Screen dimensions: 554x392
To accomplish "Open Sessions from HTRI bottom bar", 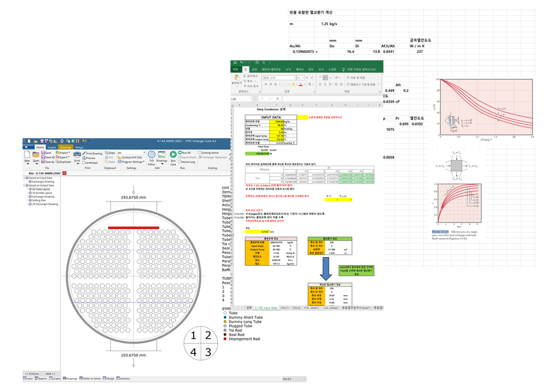I will click(x=124, y=379).
